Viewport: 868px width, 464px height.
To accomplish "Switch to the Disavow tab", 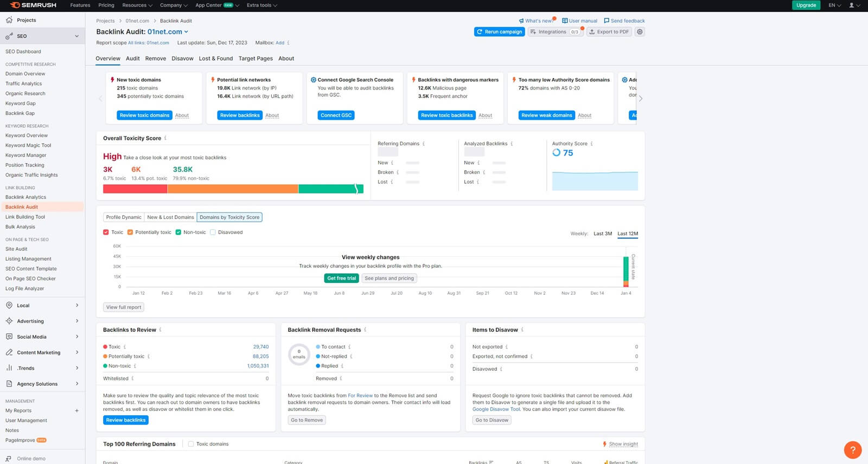I will [182, 59].
